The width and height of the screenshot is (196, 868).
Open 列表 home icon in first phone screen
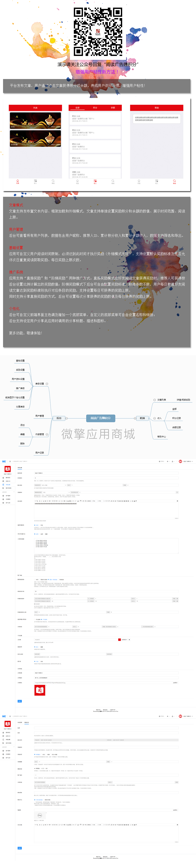pos(18,181)
